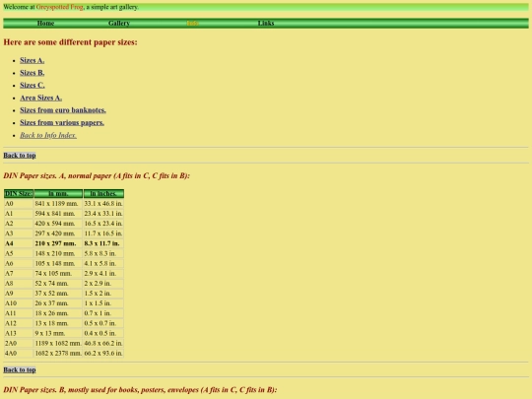Select cell '1.5 x 2 in.'
Screen dimensions: 532x399
103,294
